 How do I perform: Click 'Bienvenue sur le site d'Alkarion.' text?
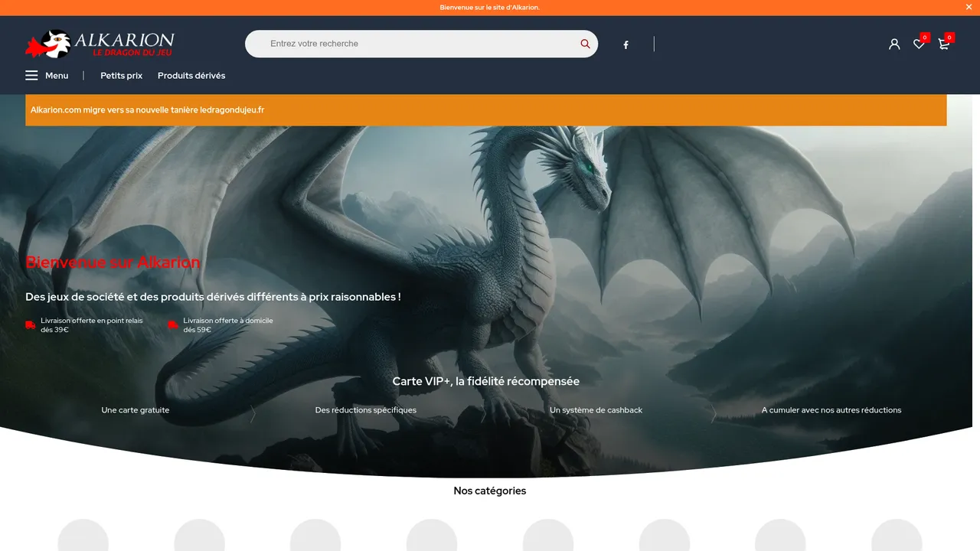(490, 8)
